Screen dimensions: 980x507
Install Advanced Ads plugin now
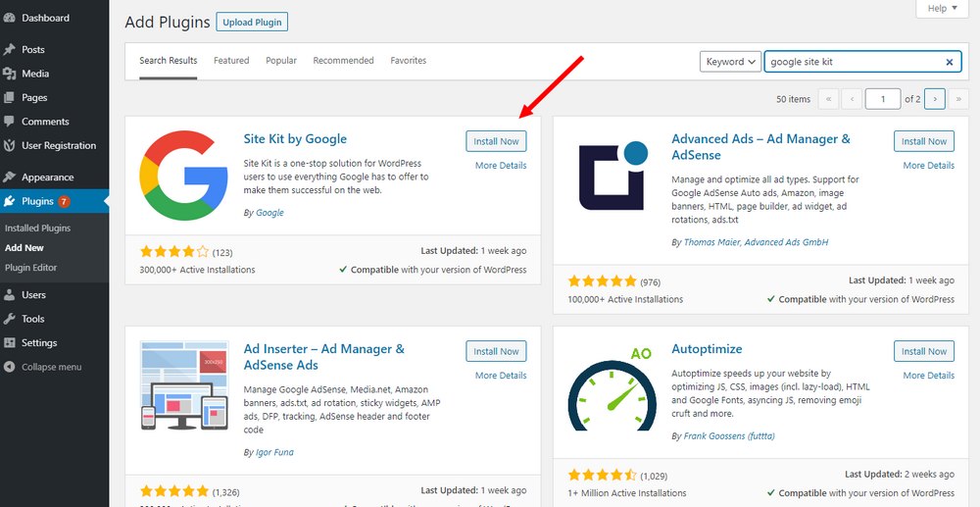tap(924, 141)
